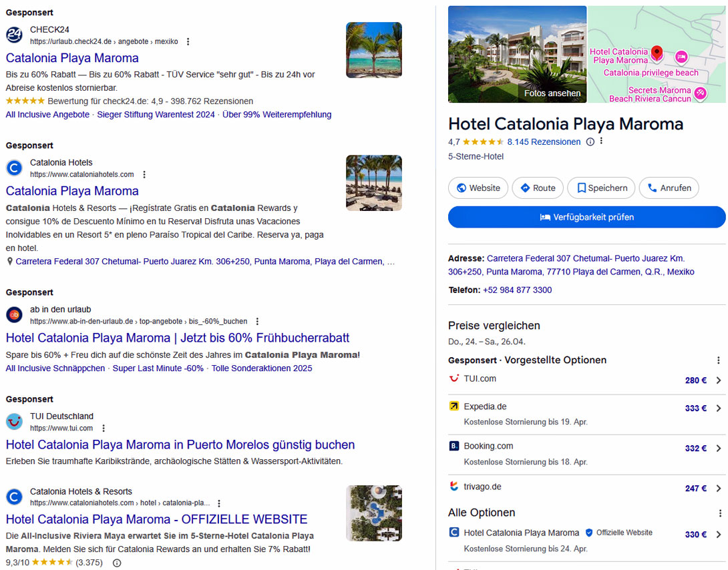Open Fotos ansehen on the hotel photo
The width and height of the screenshot is (728, 570).
pyautogui.click(x=552, y=93)
